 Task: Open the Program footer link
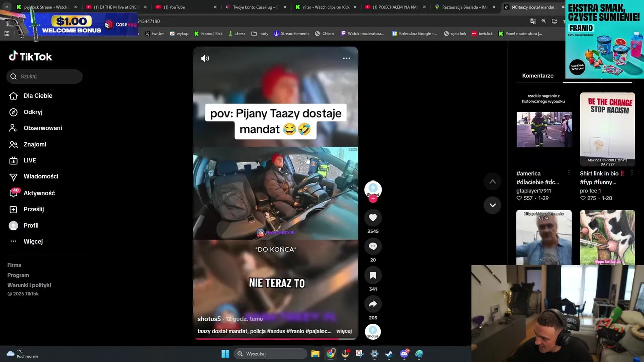(x=18, y=275)
